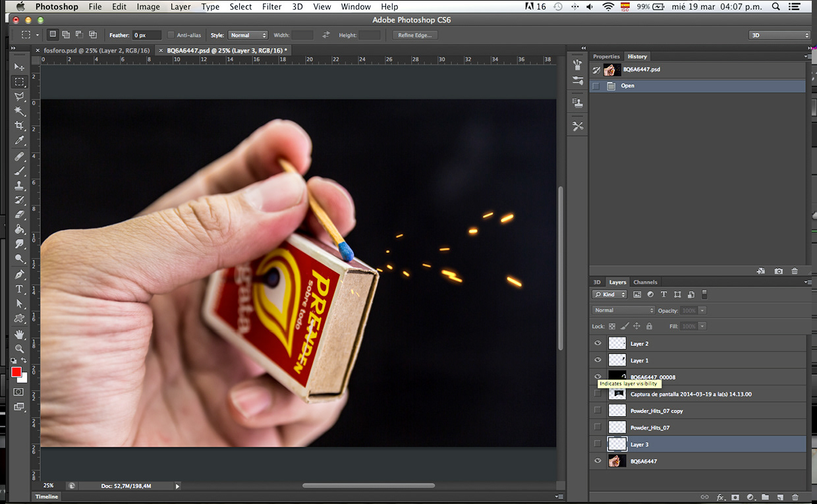Open the Layers panel flyout menu

(x=808, y=282)
